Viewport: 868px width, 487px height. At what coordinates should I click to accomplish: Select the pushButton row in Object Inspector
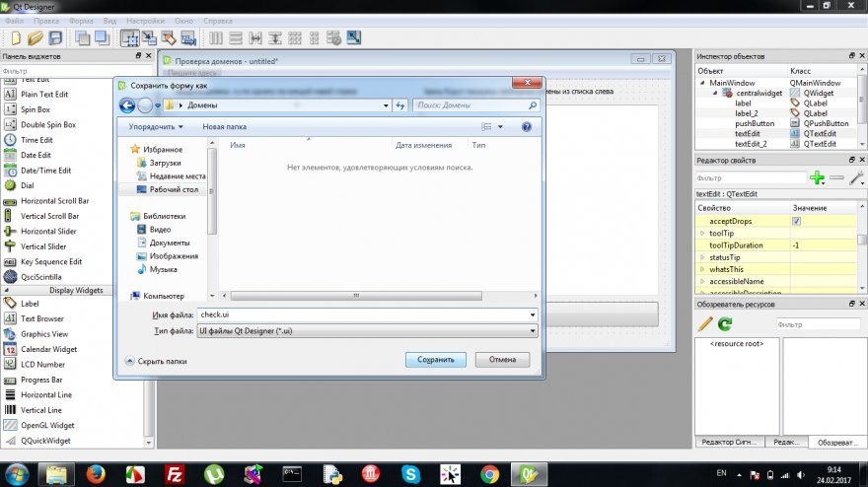point(777,123)
